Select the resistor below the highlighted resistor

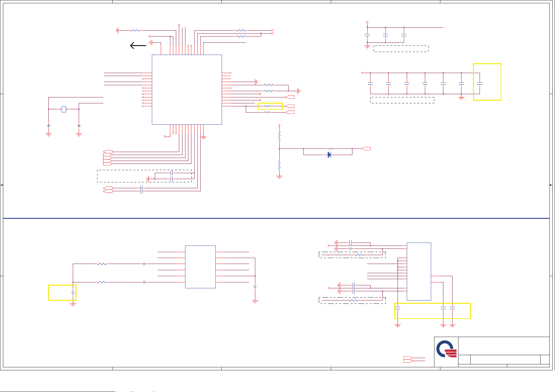click(267, 112)
